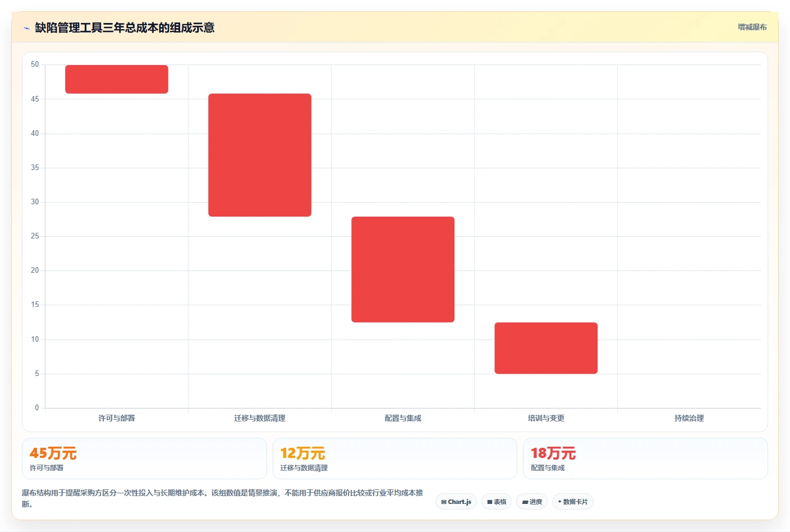Image resolution: width=790 pixels, height=532 pixels.
Task: Open the 45万元 许可与部署 data card
Action: coord(144,458)
